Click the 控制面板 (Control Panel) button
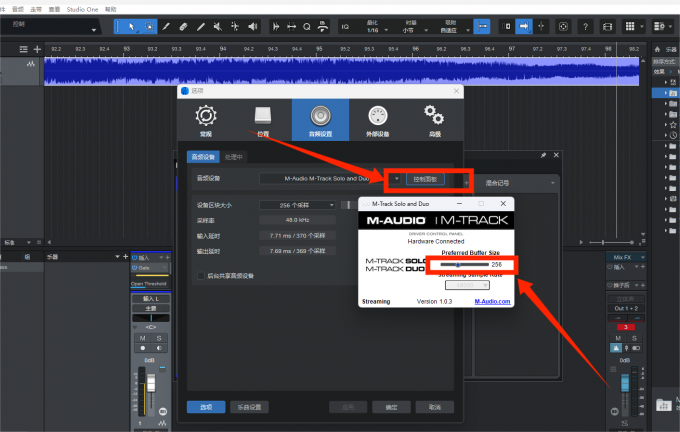 [426, 180]
